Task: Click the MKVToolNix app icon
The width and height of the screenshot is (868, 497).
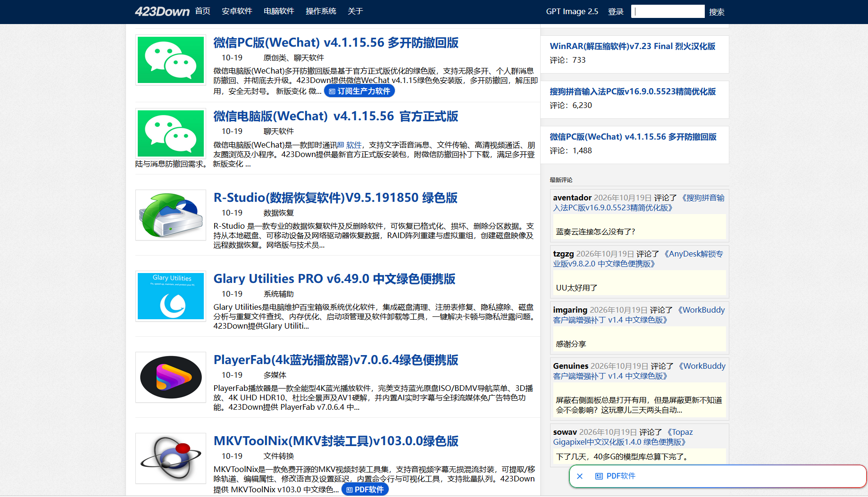Action: (171, 458)
